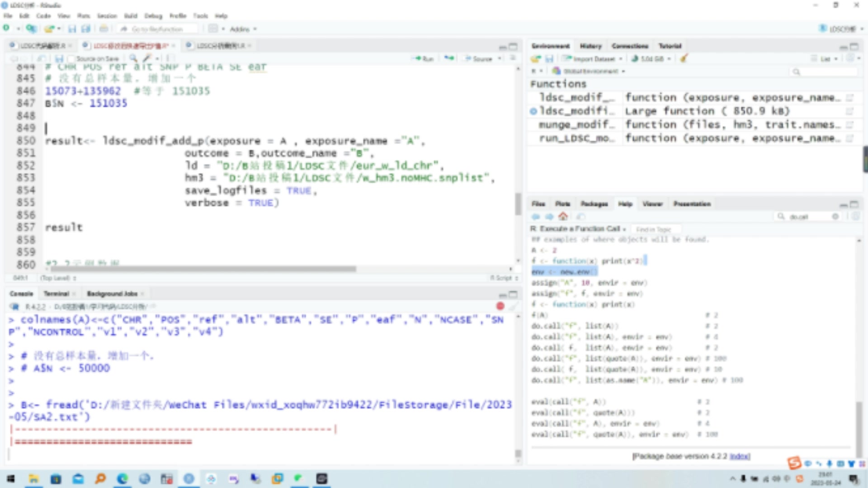868x488 pixels.
Task: Open Windows Start menu on taskbar
Action: coord(11,479)
